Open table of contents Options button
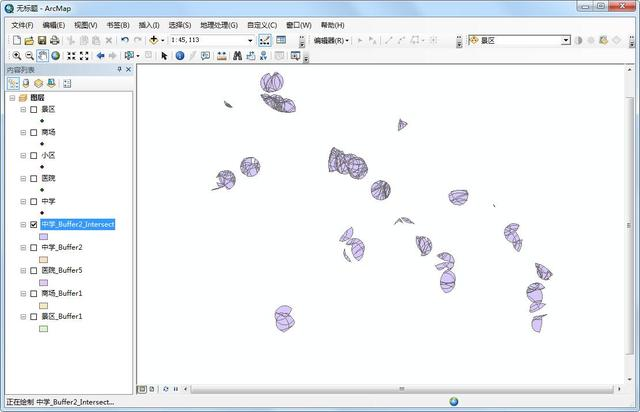The height and width of the screenshot is (412, 640). pos(67,84)
